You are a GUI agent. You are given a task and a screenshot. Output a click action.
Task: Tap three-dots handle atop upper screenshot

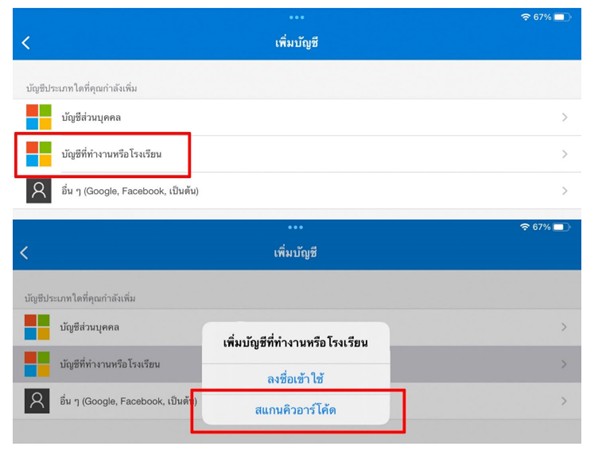[296, 17]
